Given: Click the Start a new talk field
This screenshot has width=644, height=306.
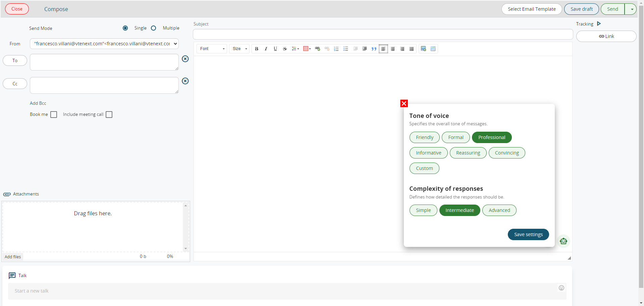Looking at the screenshot, I should click(287, 291).
